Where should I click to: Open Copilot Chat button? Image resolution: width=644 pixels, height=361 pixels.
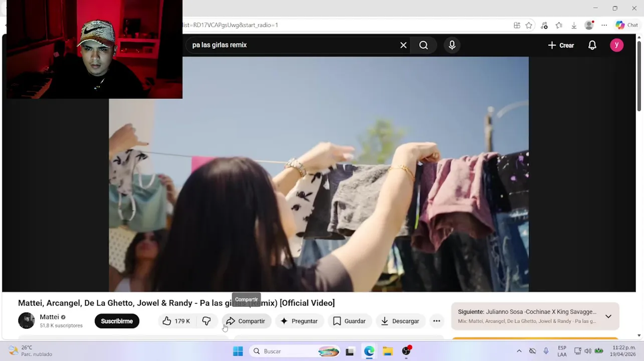point(627,25)
